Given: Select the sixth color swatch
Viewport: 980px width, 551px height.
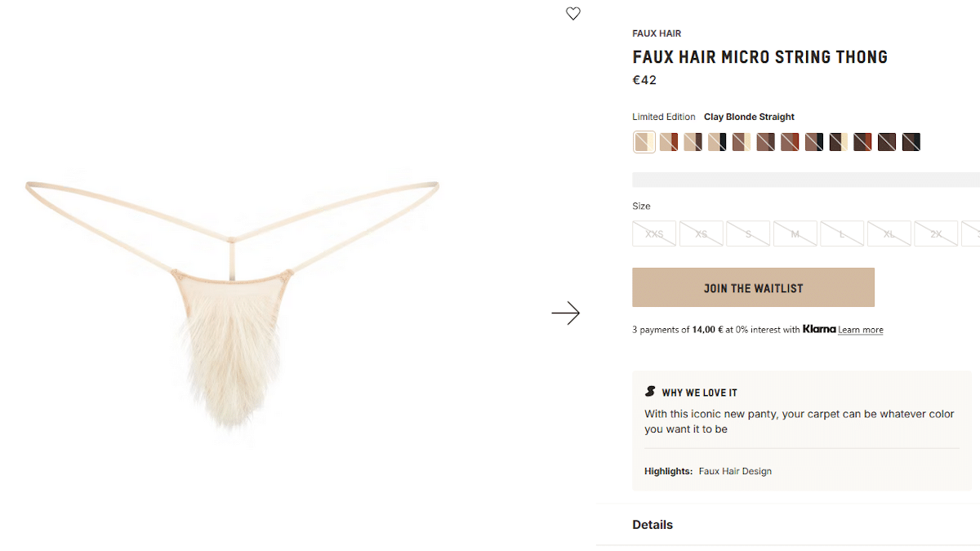Looking at the screenshot, I should point(765,142).
